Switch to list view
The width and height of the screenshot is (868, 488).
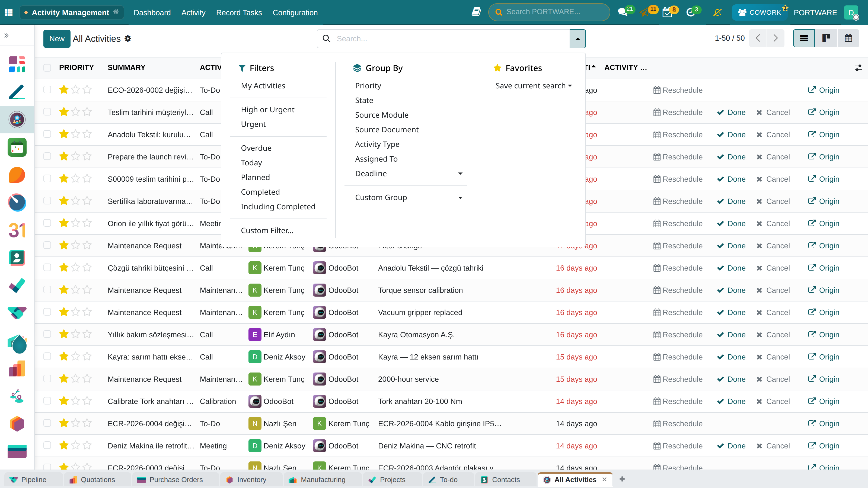(x=804, y=38)
